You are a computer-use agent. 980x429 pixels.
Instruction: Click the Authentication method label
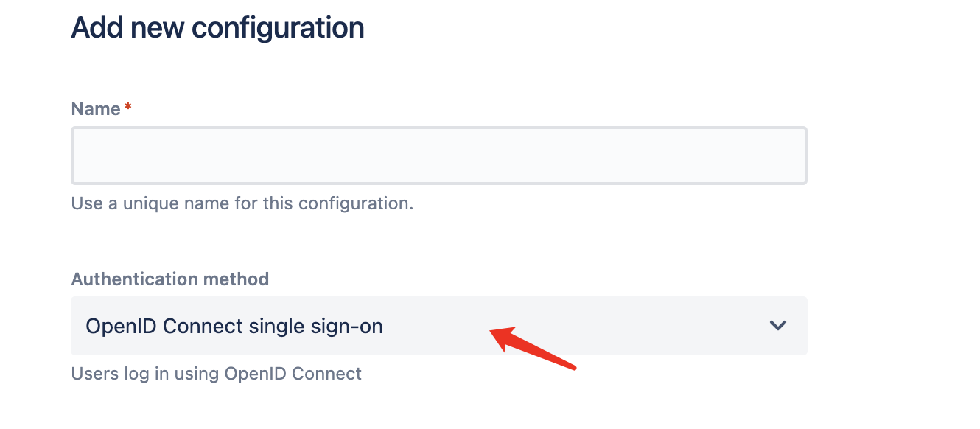[170, 279]
